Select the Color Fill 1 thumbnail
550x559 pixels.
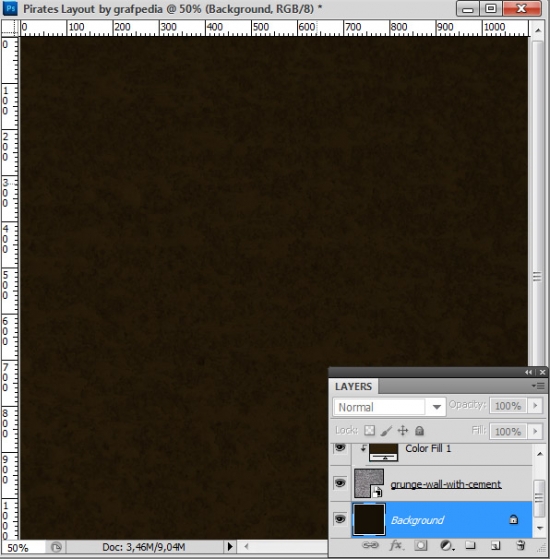pos(383,452)
